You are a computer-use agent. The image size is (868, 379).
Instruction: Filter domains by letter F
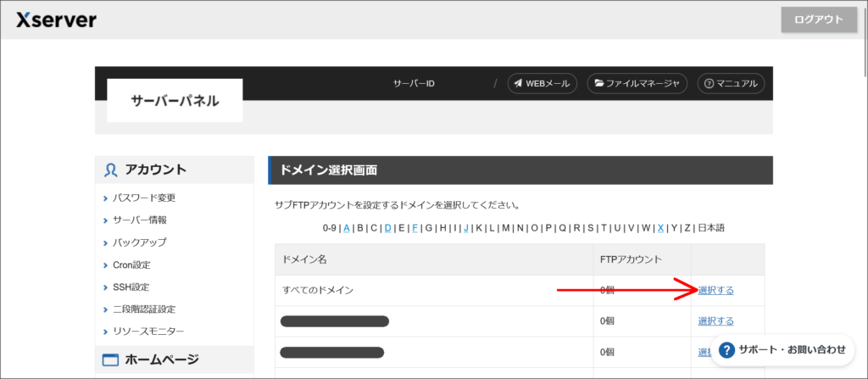click(415, 228)
